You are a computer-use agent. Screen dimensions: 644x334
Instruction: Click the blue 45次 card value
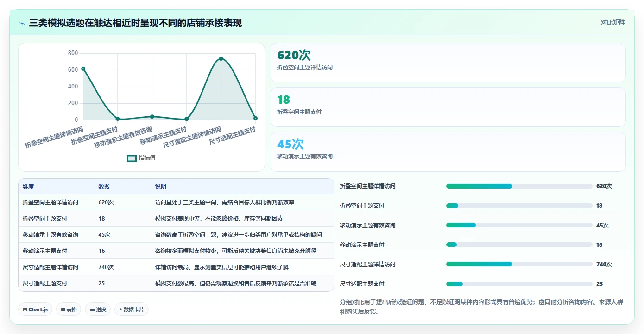pos(290,144)
